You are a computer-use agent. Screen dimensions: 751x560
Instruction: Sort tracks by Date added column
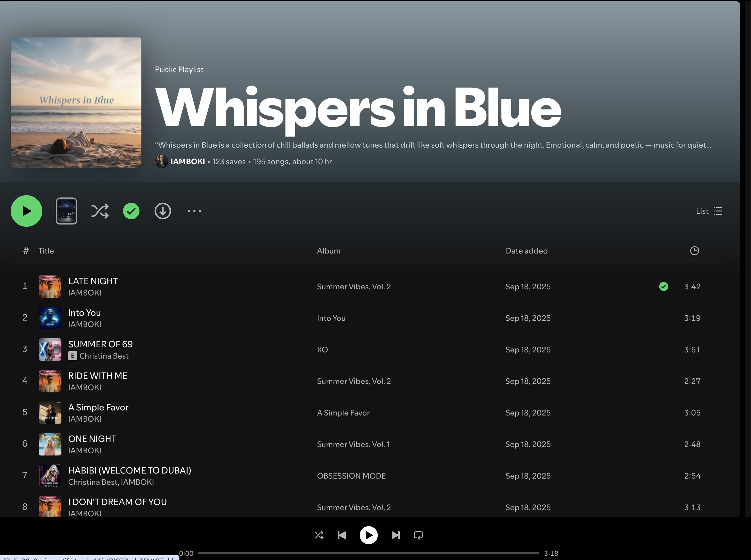(x=526, y=251)
